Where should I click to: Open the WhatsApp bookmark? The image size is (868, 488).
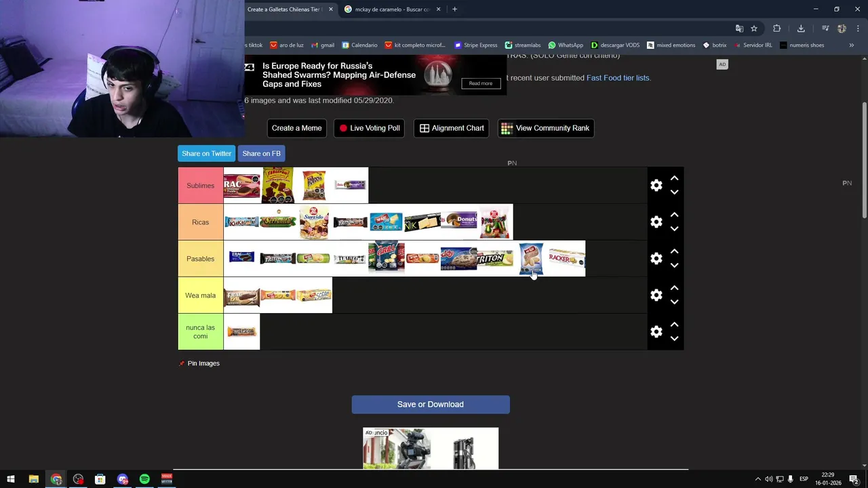tap(566, 45)
